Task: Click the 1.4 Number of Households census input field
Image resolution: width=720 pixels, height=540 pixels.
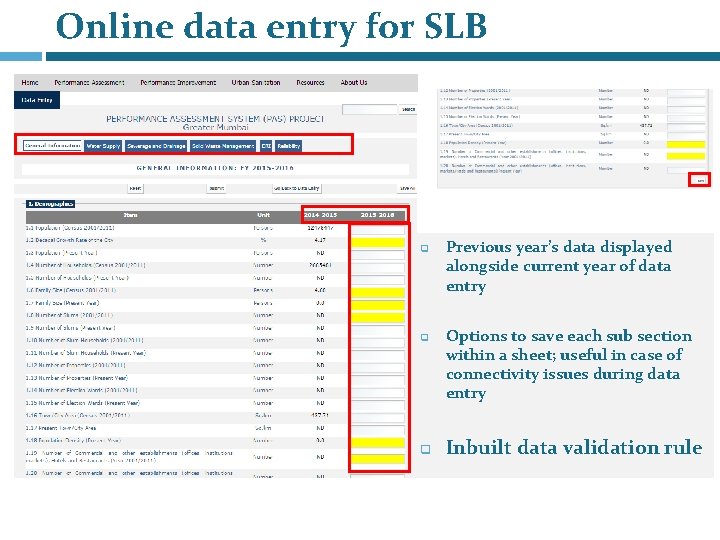Action: [377, 267]
